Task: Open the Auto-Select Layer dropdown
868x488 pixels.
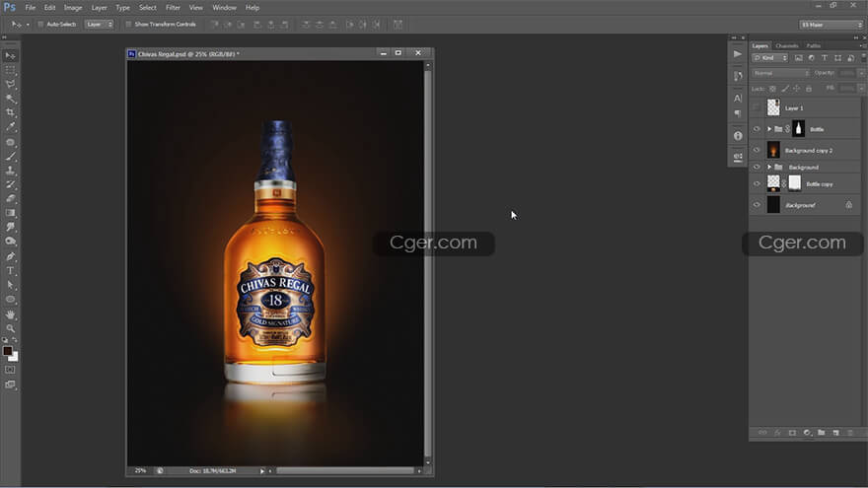Action: (x=99, y=25)
